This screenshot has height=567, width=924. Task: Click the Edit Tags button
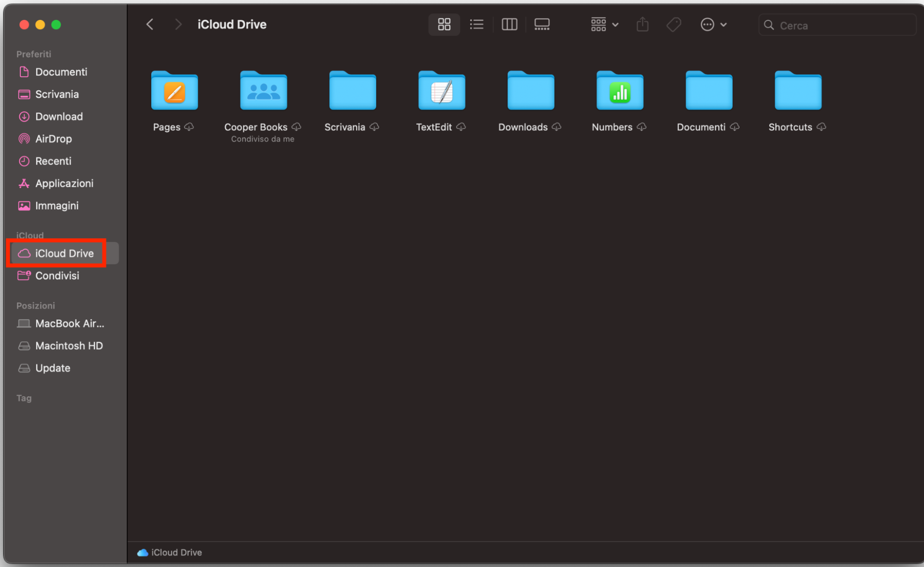click(x=674, y=25)
